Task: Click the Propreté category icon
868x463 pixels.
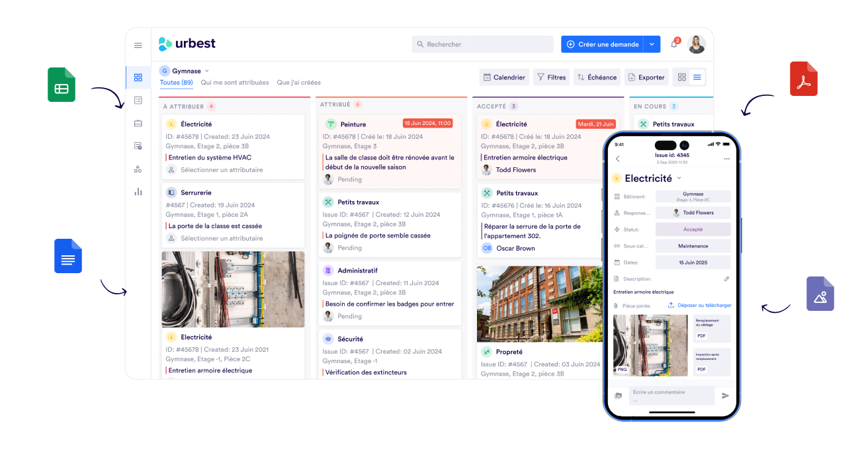Action: coord(487,352)
